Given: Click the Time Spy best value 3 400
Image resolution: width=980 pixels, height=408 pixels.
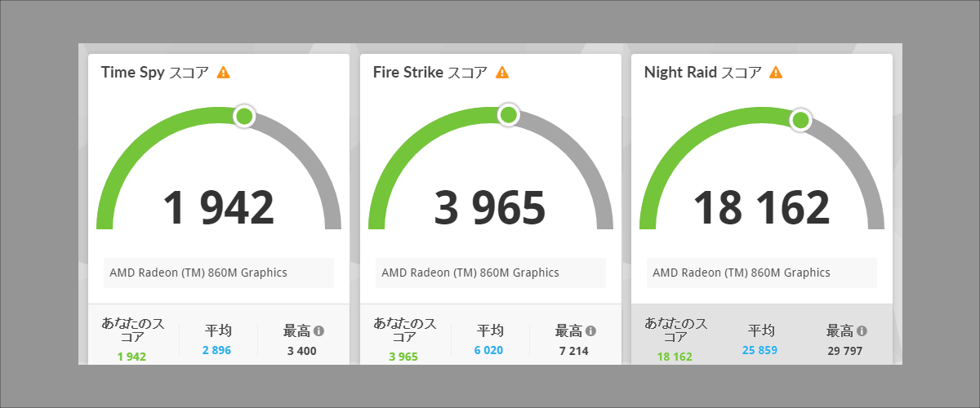Looking at the screenshot, I should [x=302, y=351].
